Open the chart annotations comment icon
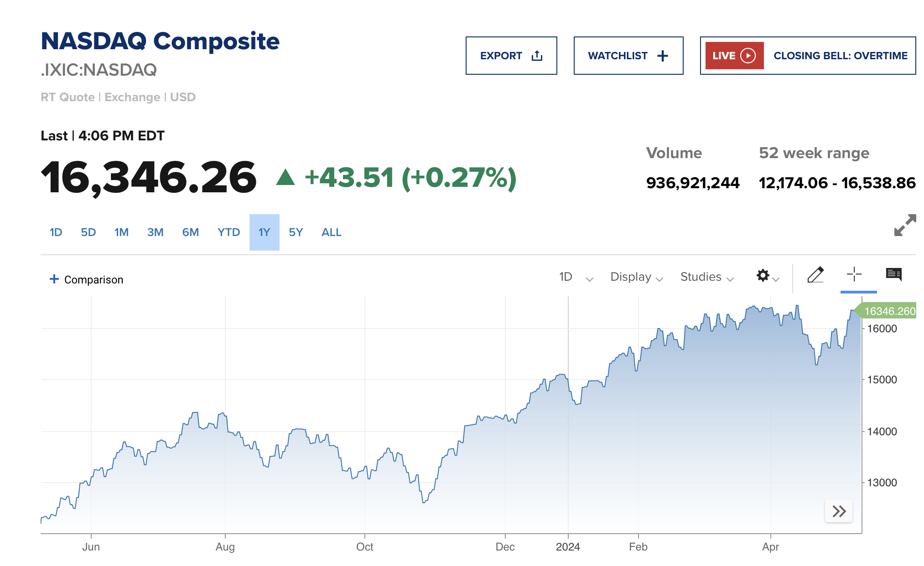The width and height of the screenshot is (924, 566). pos(893,274)
